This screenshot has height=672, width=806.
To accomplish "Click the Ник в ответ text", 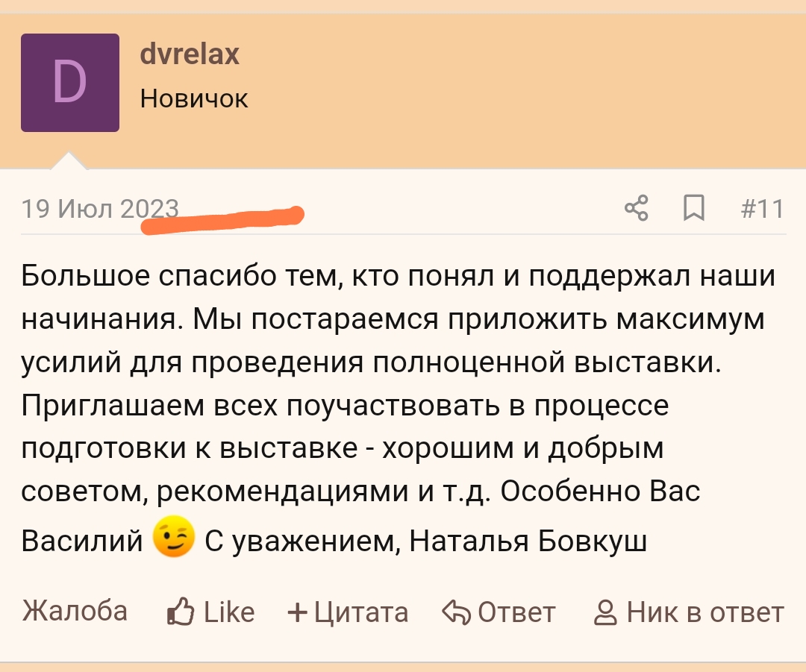I will (705, 612).
